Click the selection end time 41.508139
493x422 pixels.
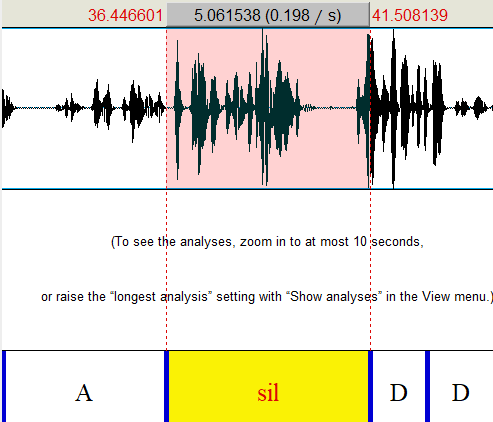pos(410,16)
